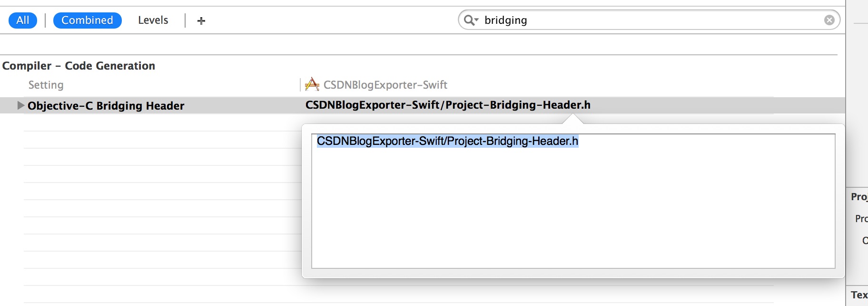Expand the Objective-C Bridging Header row

click(20, 105)
